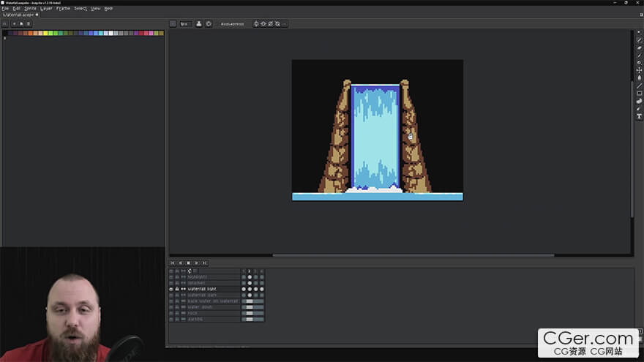The height and width of the screenshot is (362, 644).
Task: Open the Edit menu
Action: [x=16, y=8]
